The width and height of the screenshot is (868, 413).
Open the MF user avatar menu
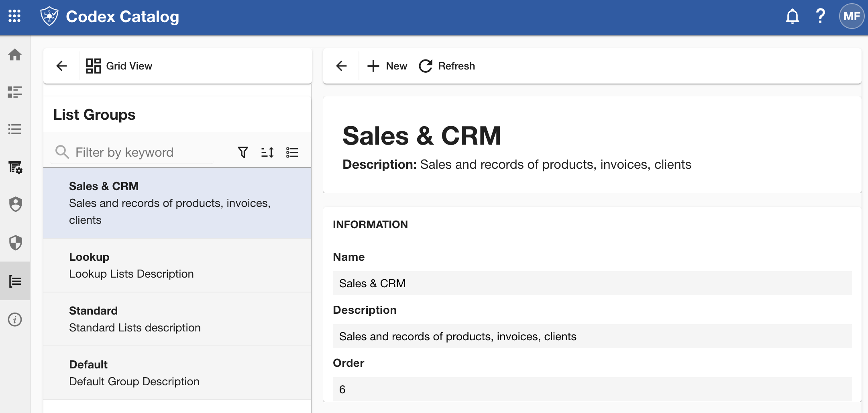click(x=851, y=16)
